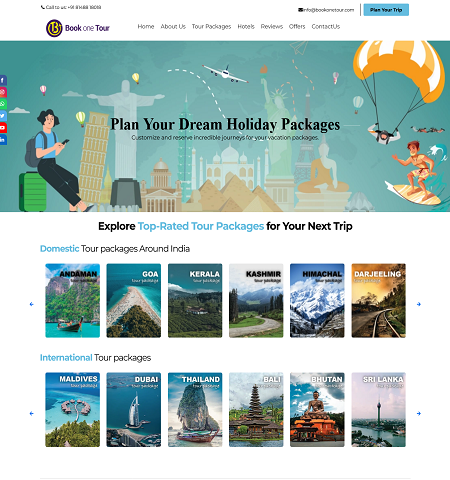Open the Darjeeling tour package card
Screen dimensions: 450x480
coord(378,300)
